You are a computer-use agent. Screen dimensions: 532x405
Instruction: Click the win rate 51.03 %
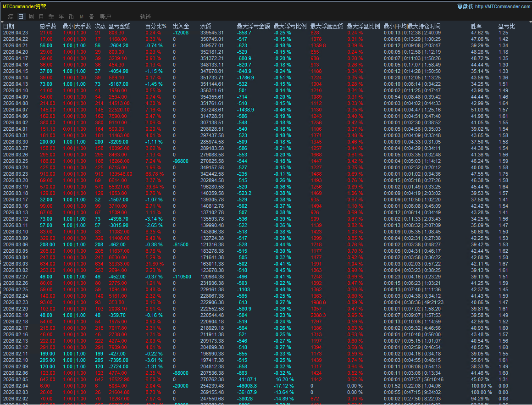point(480,110)
